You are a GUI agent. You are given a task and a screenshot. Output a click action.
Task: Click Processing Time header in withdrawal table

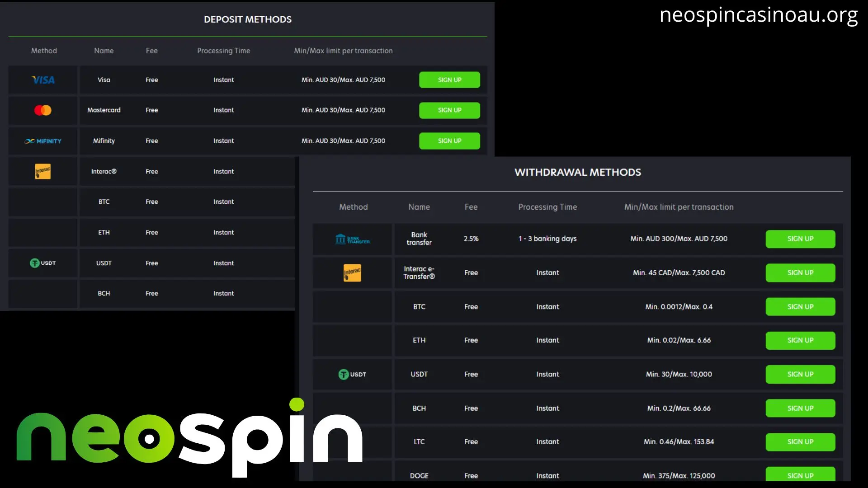[x=547, y=207]
